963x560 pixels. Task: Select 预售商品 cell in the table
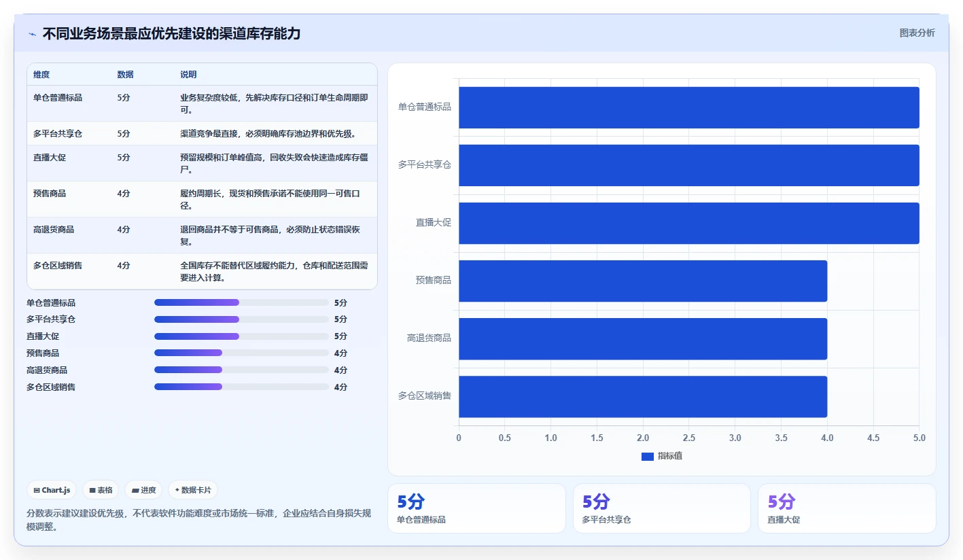(x=50, y=194)
